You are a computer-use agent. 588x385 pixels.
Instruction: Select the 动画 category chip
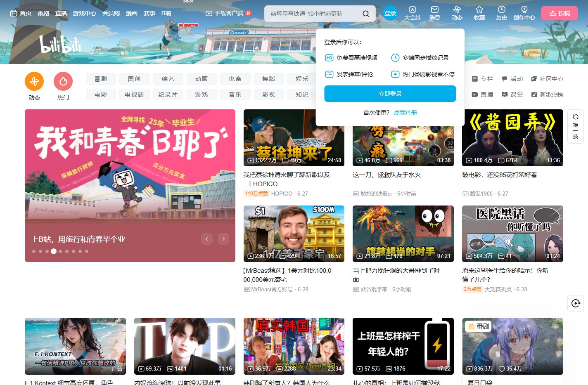202,79
